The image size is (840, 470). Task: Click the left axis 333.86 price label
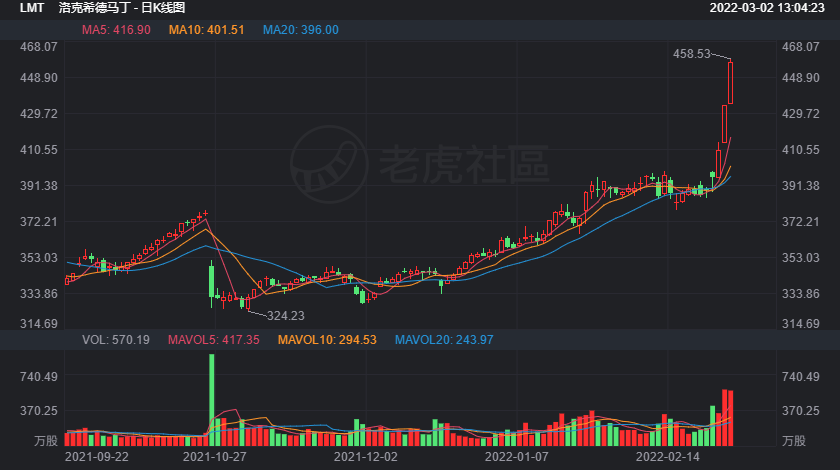coord(39,294)
